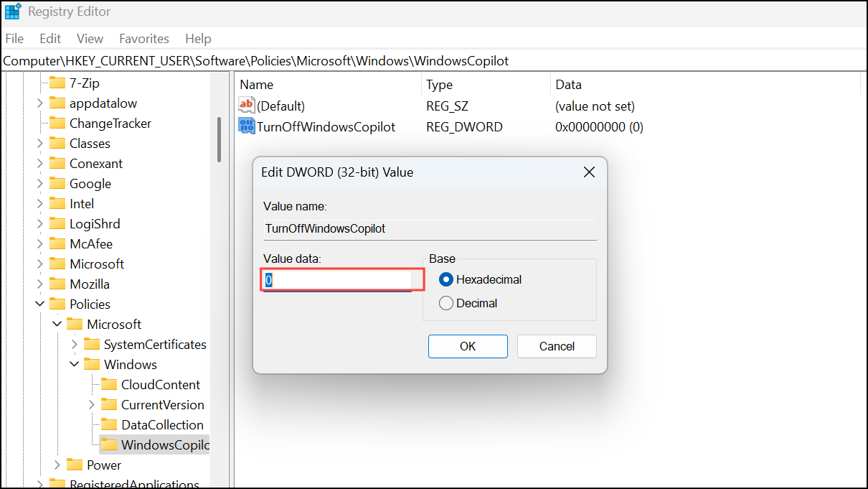Select the Microsoft key under Policies

(x=114, y=324)
